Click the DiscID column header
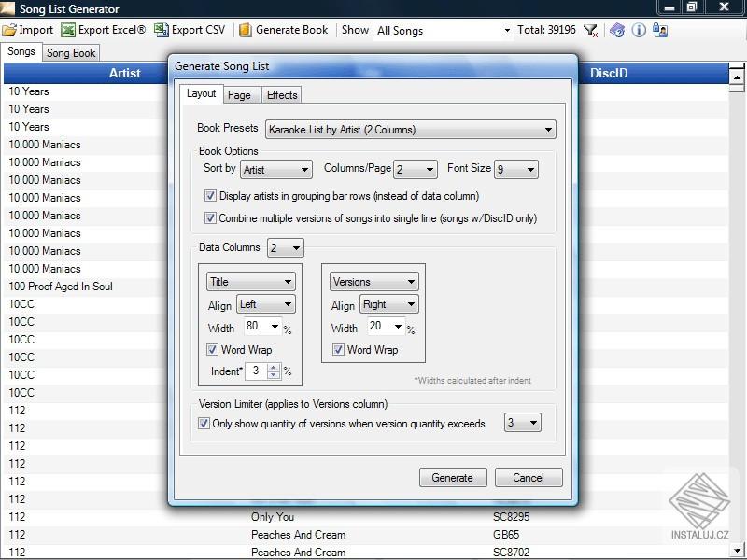Image resolution: width=747 pixels, height=560 pixels. (x=609, y=73)
